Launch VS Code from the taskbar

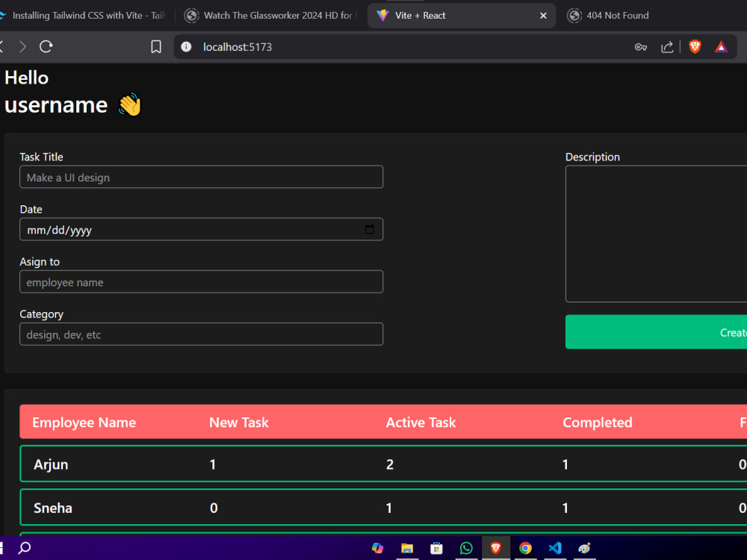pyautogui.click(x=555, y=548)
